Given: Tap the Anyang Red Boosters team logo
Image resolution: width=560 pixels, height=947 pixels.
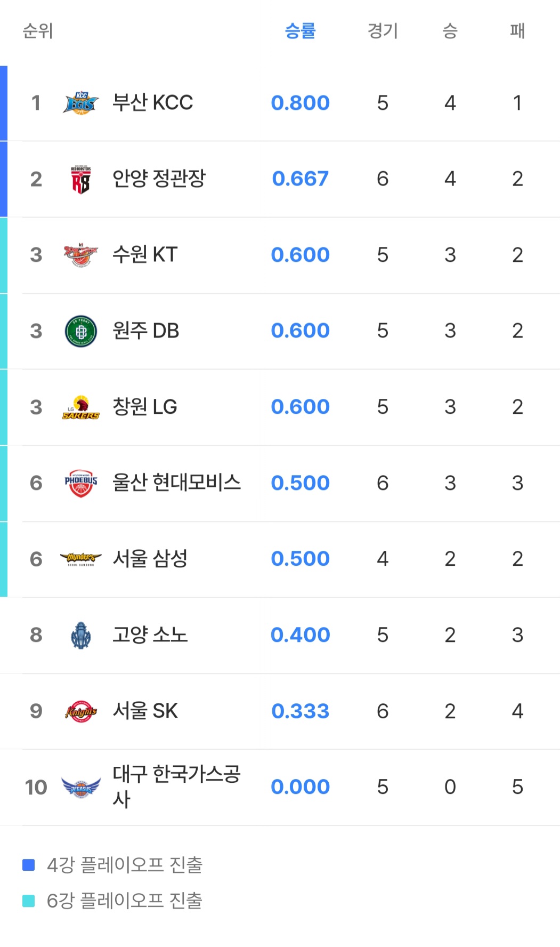Looking at the screenshot, I should [81, 179].
